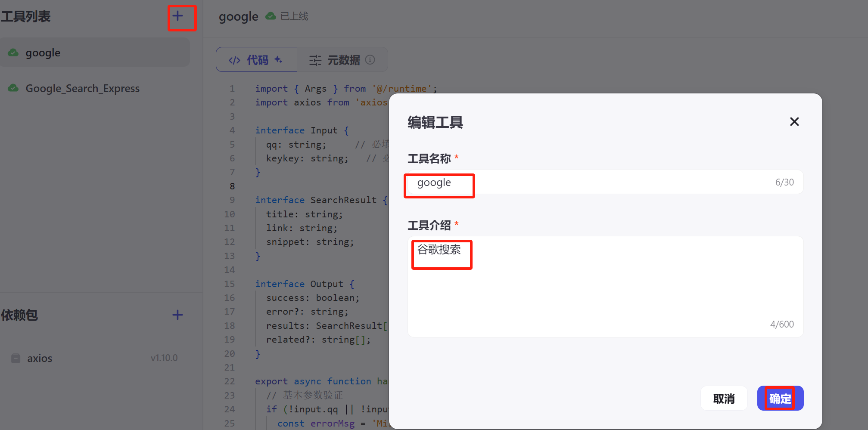Close the 编辑工具 dialog with X
Image resolution: width=868 pixels, height=430 pixels.
794,122
